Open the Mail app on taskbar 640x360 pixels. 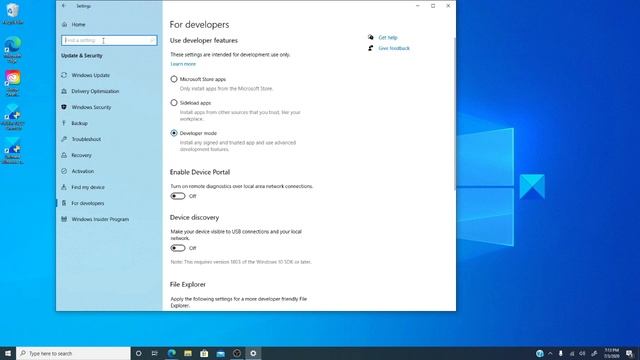point(220,353)
